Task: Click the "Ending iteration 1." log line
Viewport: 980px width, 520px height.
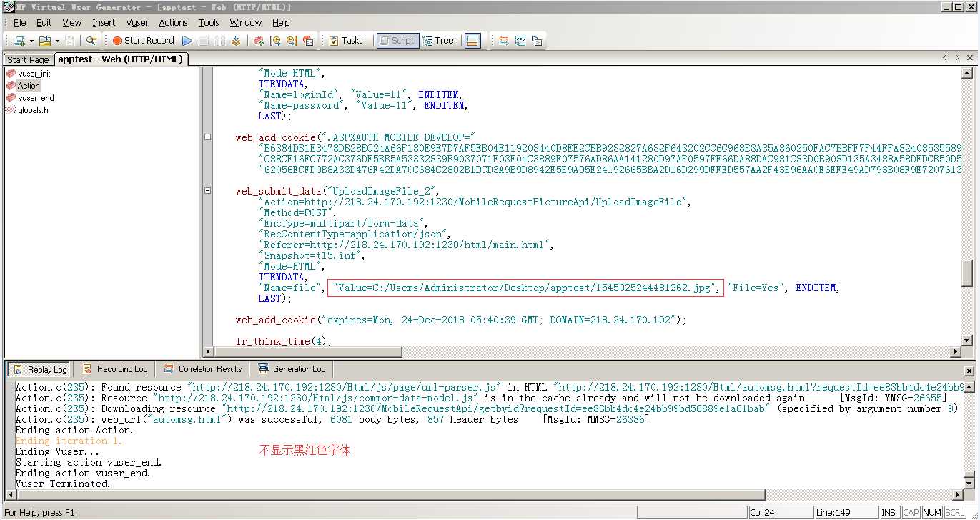Action: 69,441
